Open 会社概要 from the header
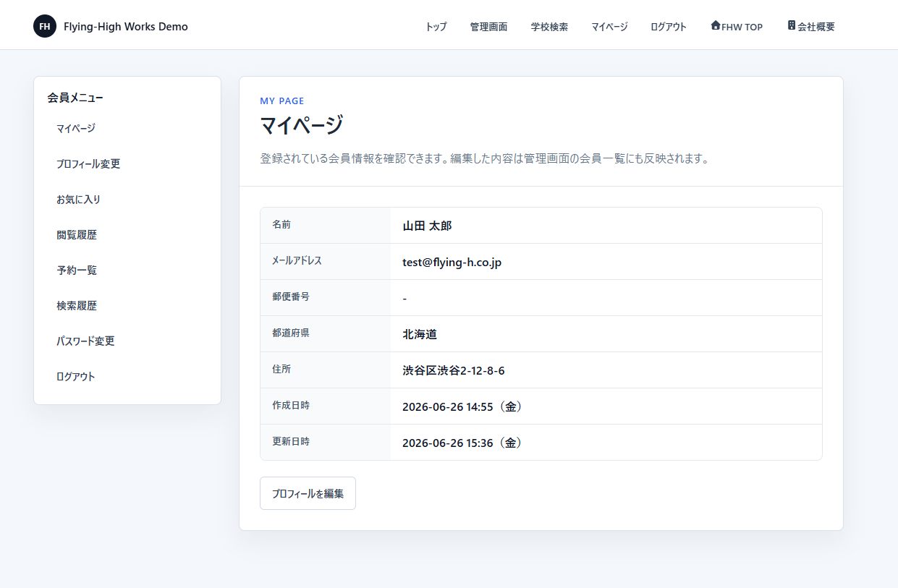This screenshot has width=898, height=588. pos(811,27)
